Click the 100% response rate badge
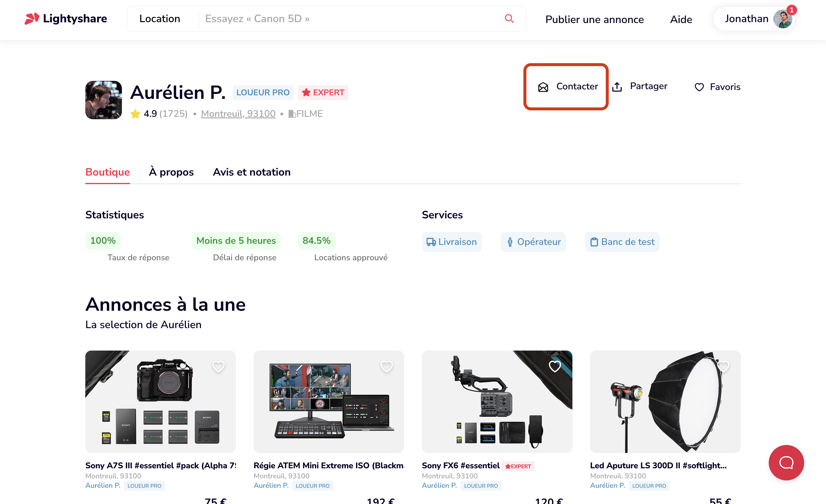Screen dimensions: 826x504 (103, 240)
